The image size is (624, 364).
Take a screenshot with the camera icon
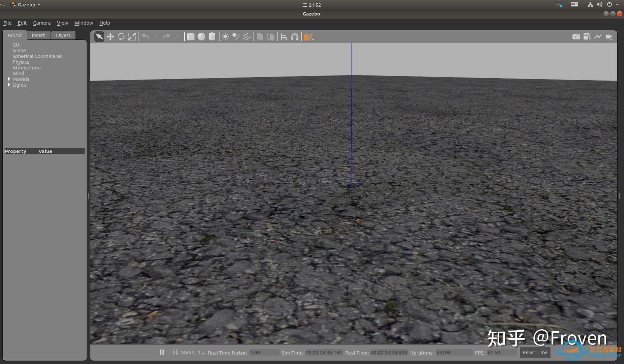click(576, 37)
